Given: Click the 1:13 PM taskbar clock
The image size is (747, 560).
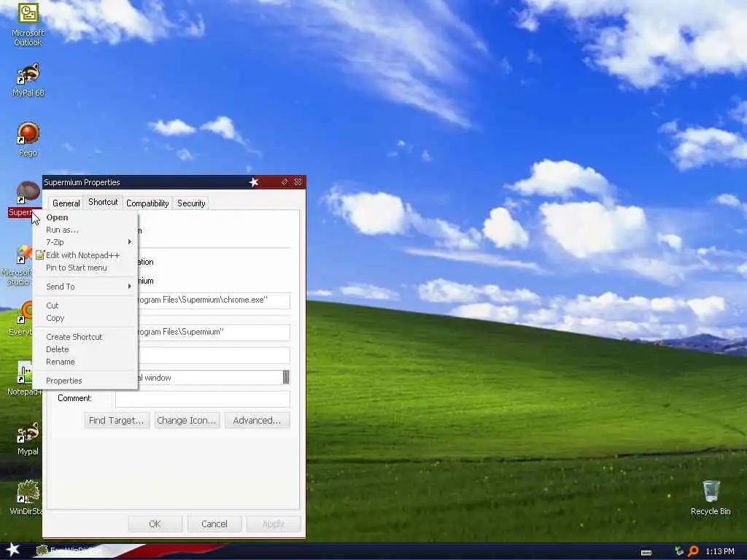Looking at the screenshot, I should (720, 551).
